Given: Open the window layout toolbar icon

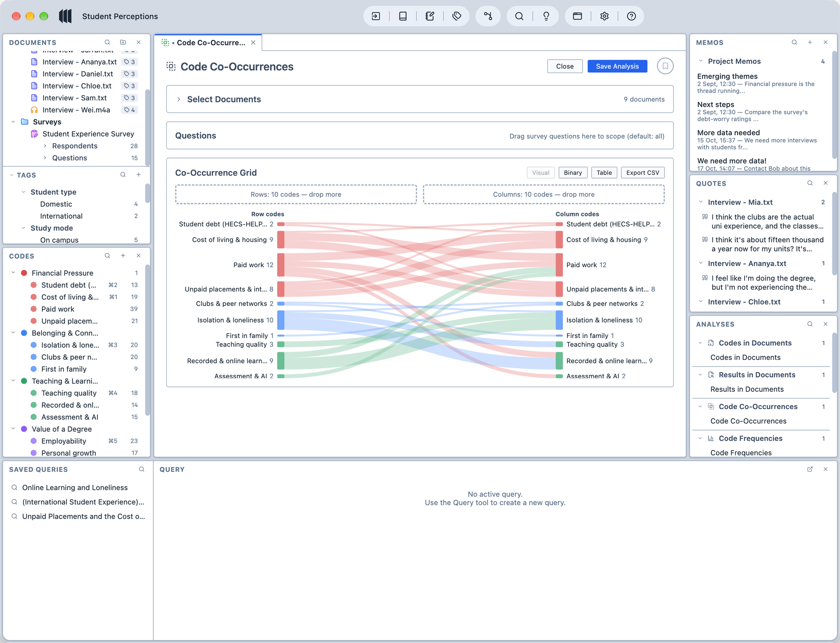Looking at the screenshot, I should click(577, 16).
